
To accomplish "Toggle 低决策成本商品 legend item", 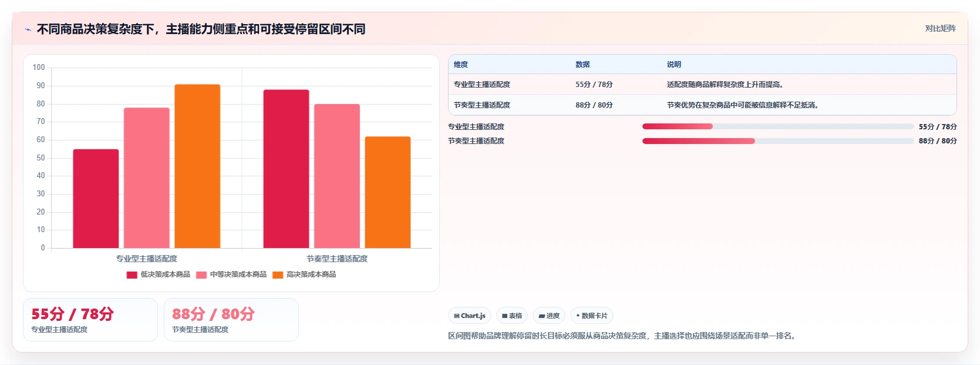I will [158, 274].
